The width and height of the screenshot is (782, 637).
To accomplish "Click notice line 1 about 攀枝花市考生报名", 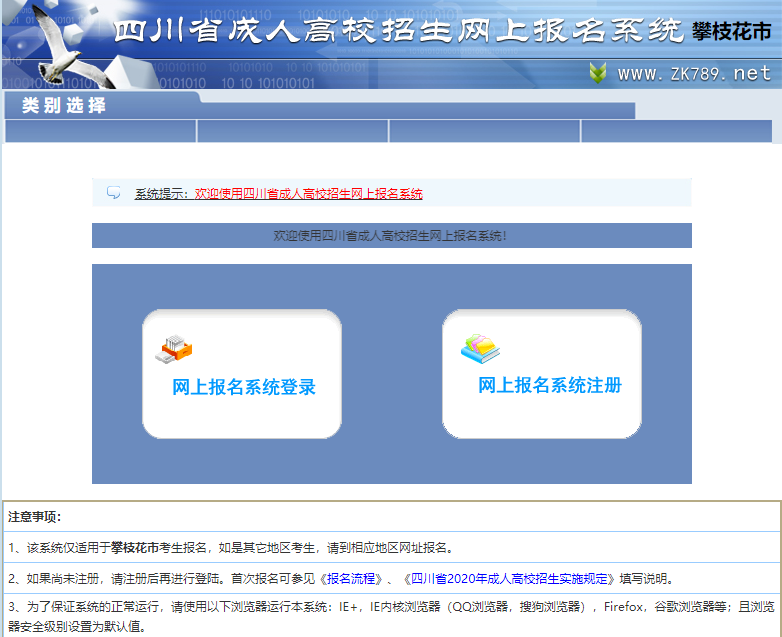I will (231, 548).
